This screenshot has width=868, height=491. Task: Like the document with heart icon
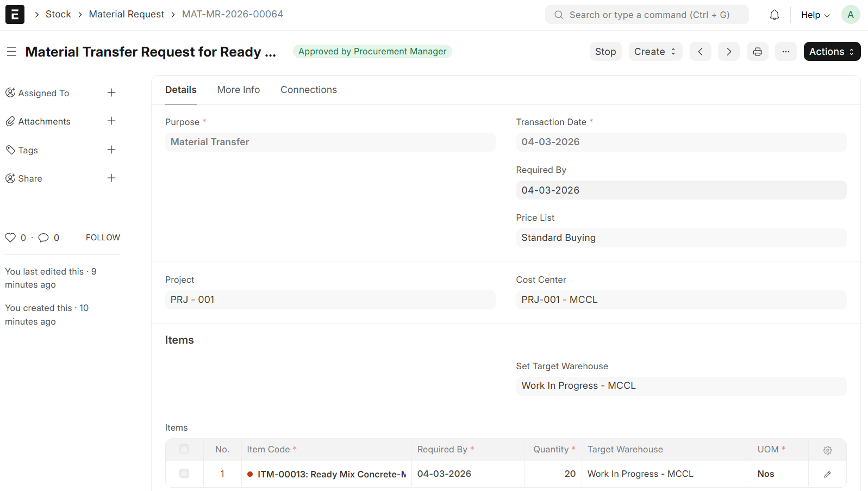[10, 238]
